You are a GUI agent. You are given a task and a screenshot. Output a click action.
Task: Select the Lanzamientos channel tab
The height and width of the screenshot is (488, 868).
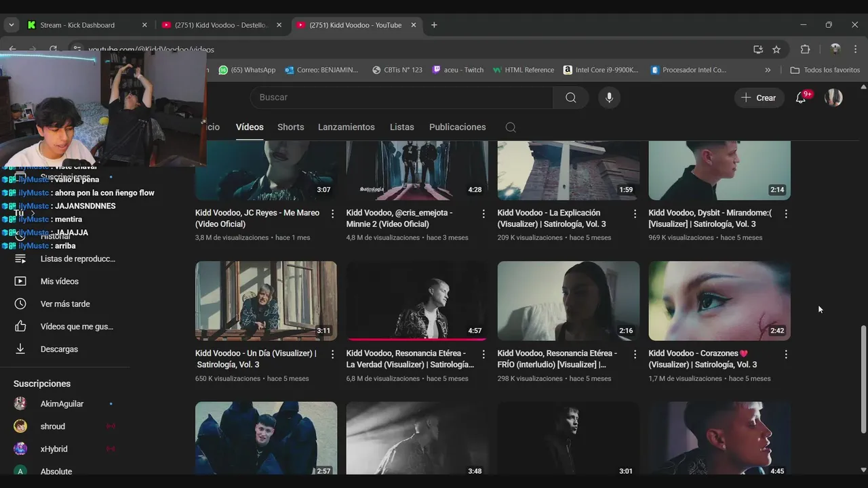coord(347,127)
